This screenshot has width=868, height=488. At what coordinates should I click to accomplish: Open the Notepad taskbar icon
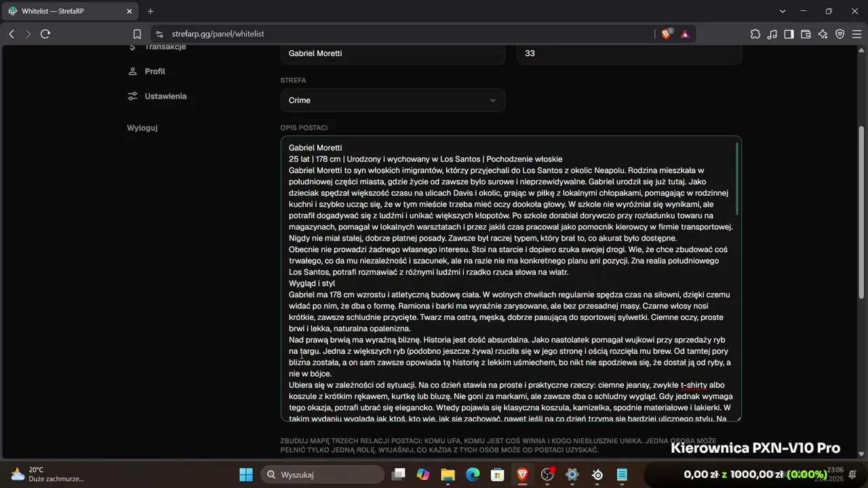[x=622, y=474]
